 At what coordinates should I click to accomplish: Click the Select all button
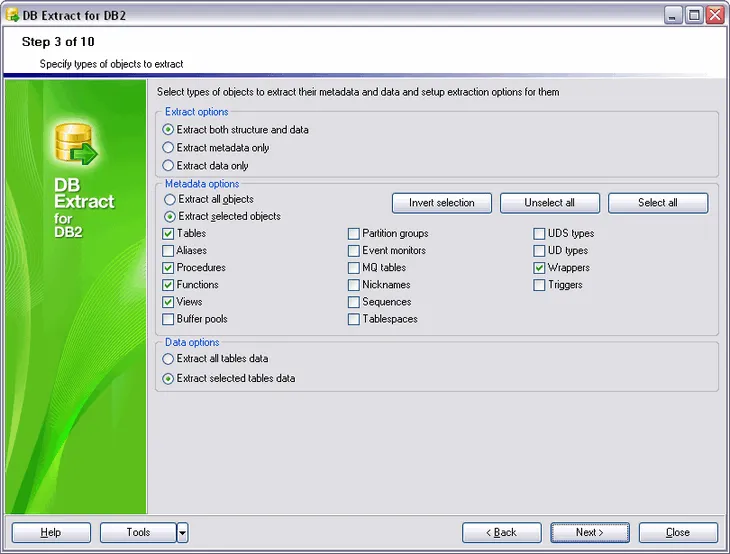coord(658,203)
